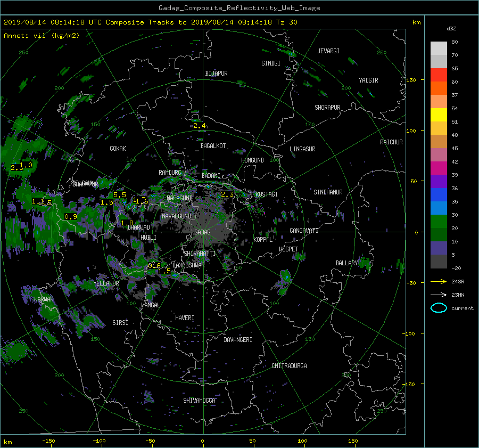
Task: Select the magenta 42 dBZ color swatch
Action: tap(439, 168)
